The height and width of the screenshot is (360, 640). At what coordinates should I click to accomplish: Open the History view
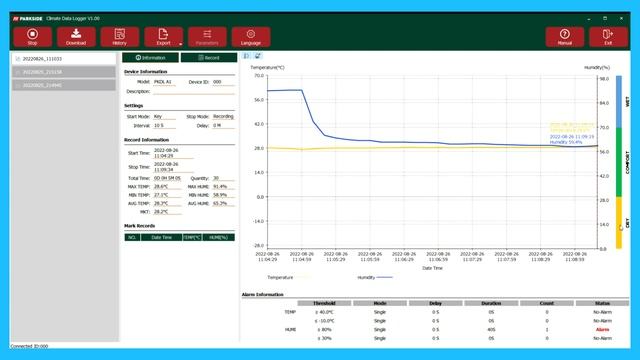(120, 37)
